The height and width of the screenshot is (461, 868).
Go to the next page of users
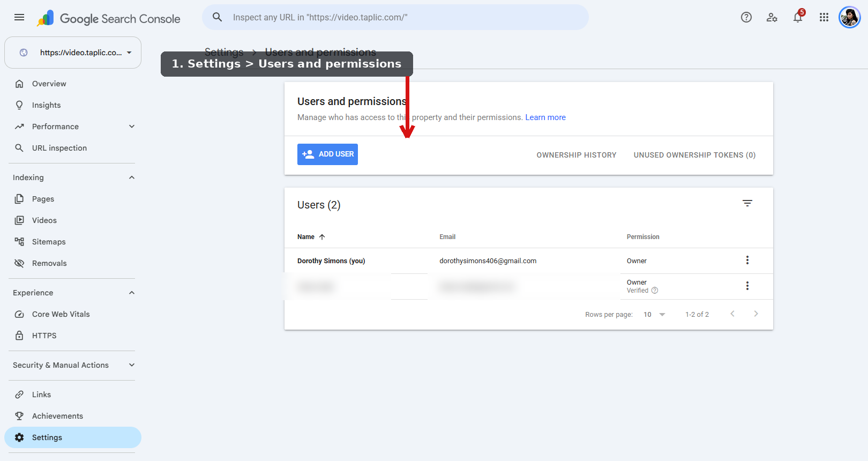pyautogui.click(x=756, y=314)
